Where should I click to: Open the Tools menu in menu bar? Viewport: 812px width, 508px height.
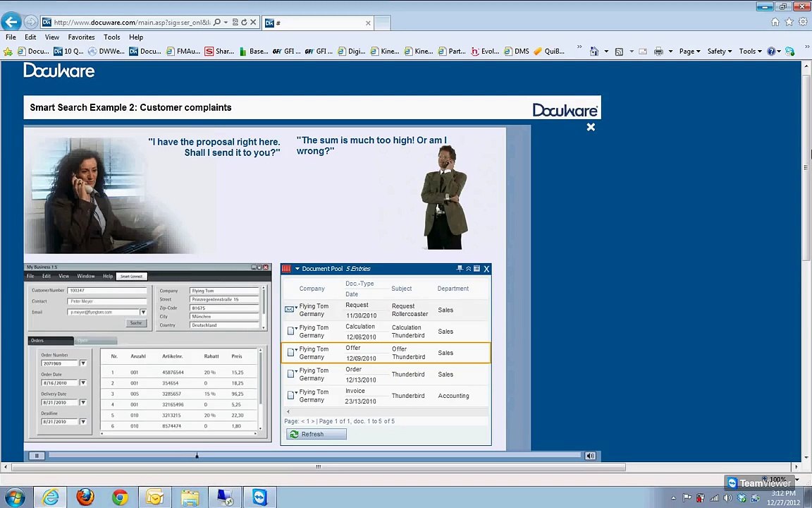tap(112, 37)
